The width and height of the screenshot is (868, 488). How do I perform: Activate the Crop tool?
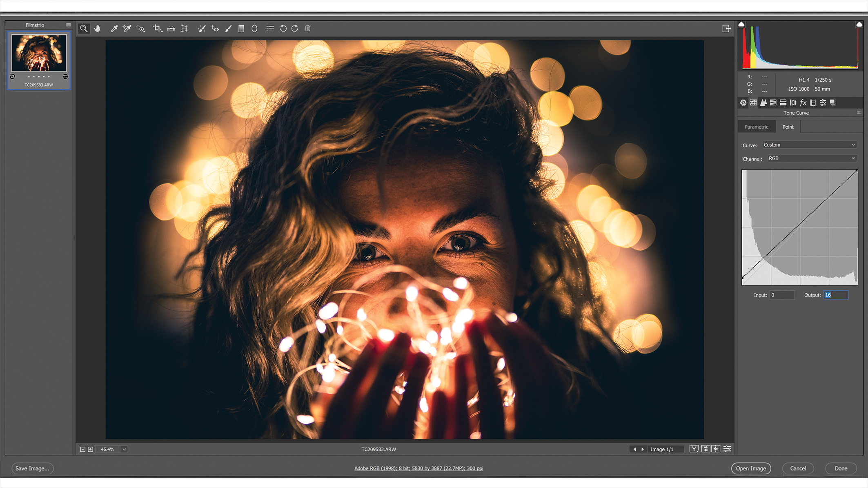click(157, 28)
